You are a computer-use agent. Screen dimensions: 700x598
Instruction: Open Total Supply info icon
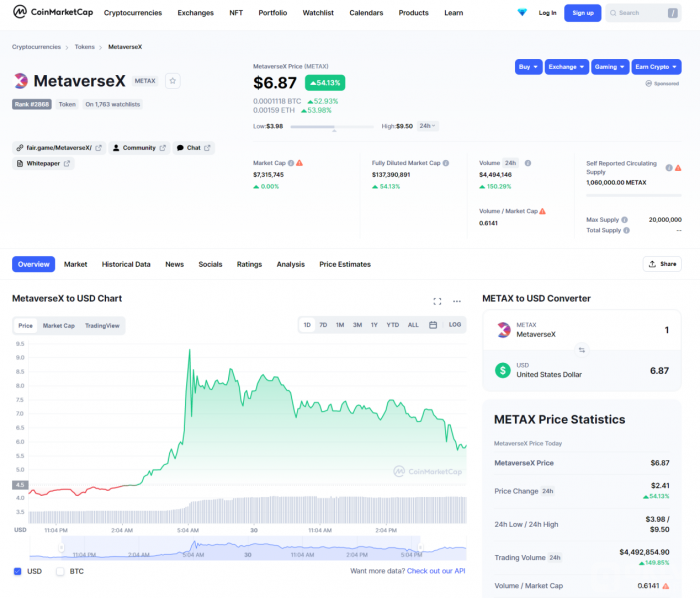[x=626, y=230]
